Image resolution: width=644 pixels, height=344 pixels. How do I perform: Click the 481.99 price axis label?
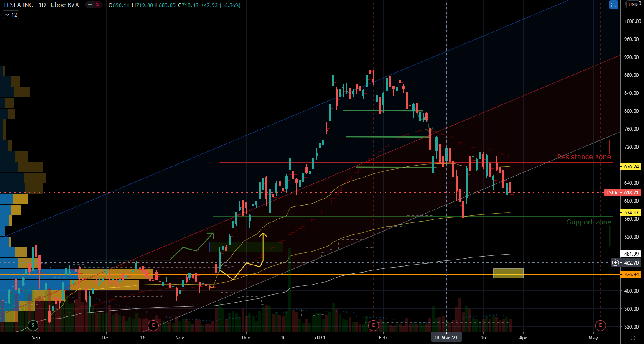click(631, 254)
